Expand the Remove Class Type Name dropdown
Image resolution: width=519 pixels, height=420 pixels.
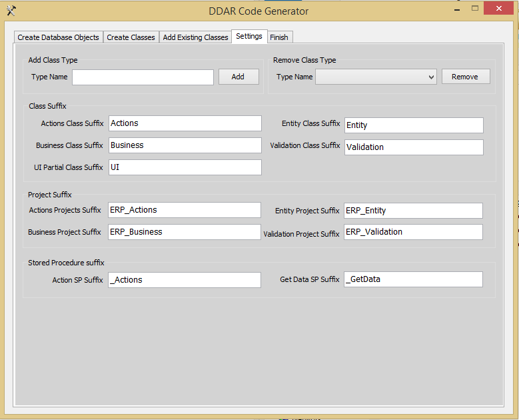431,77
